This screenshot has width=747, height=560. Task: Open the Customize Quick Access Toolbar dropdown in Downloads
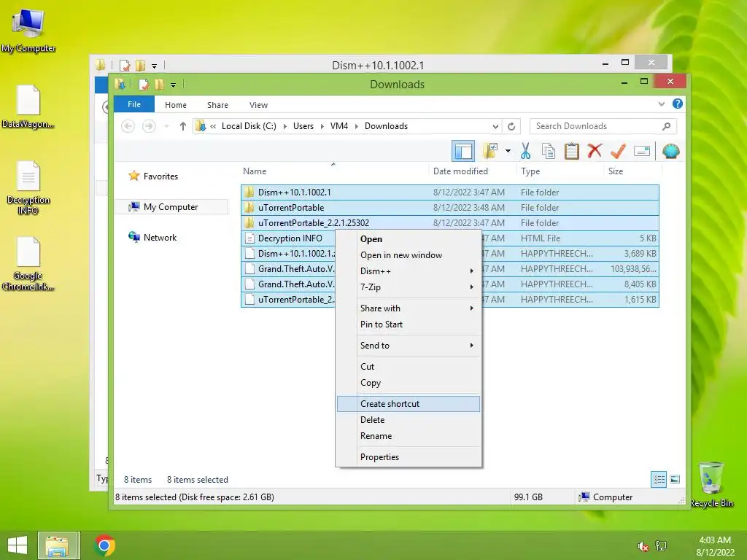173,85
